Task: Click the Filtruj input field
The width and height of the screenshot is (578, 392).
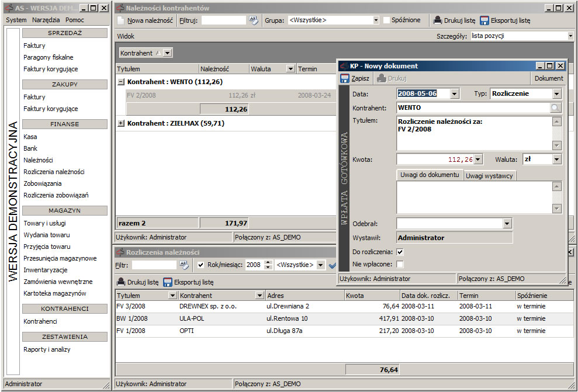Action: pyautogui.click(x=223, y=20)
